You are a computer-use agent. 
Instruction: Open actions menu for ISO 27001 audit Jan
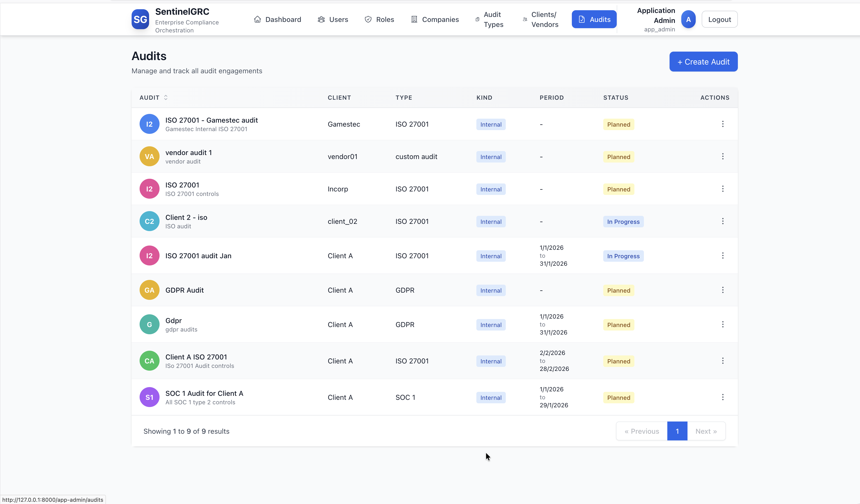(722, 255)
